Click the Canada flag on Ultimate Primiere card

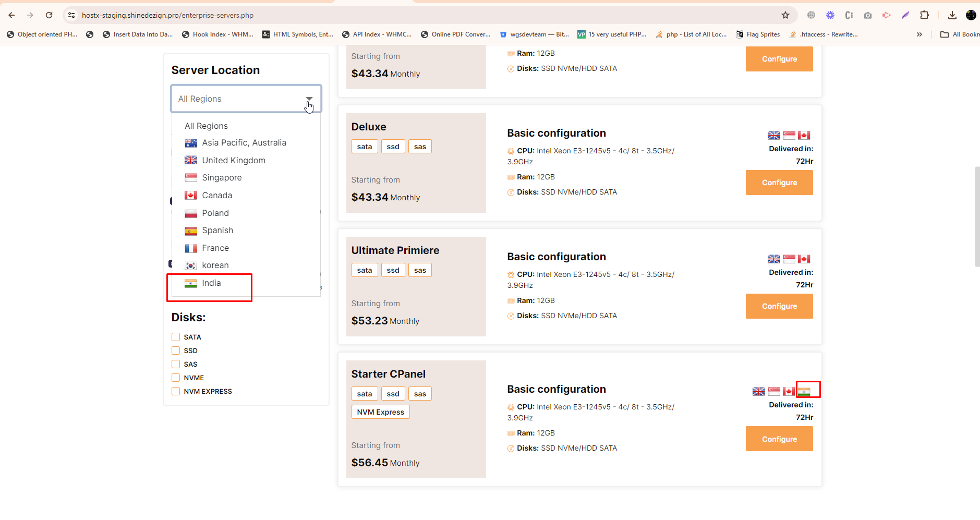click(x=804, y=259)
